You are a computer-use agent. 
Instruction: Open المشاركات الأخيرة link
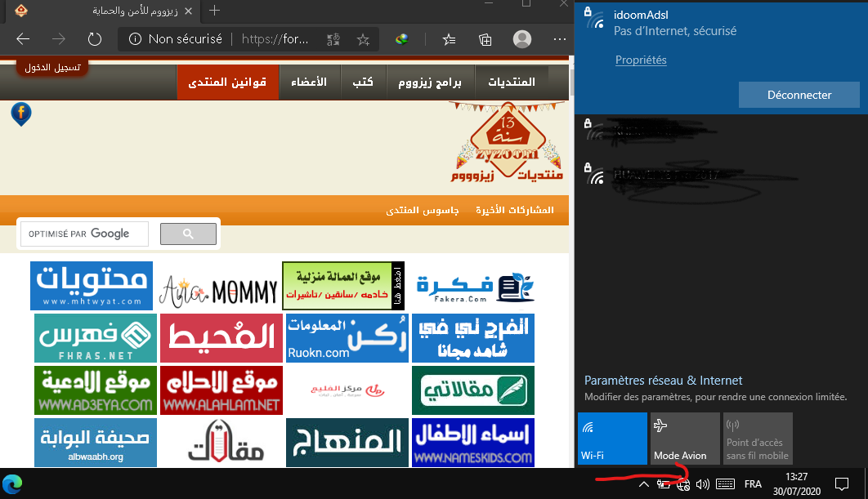(x=514, y=210)
